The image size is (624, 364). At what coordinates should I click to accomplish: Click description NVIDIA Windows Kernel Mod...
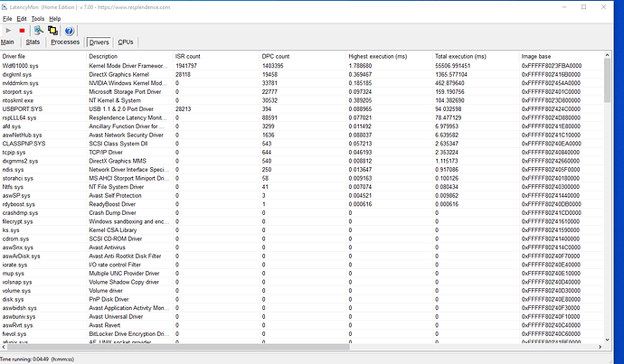pyautogui.click(x=128, y=83)
